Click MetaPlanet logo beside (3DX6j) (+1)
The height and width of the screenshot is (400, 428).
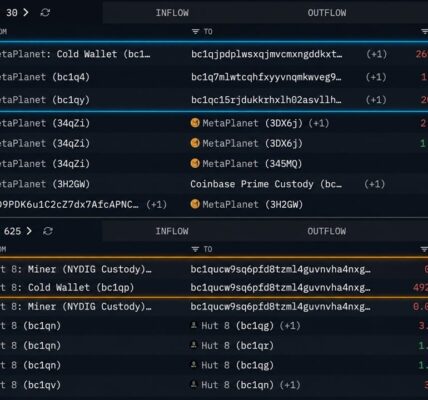[x=195, y=123]
